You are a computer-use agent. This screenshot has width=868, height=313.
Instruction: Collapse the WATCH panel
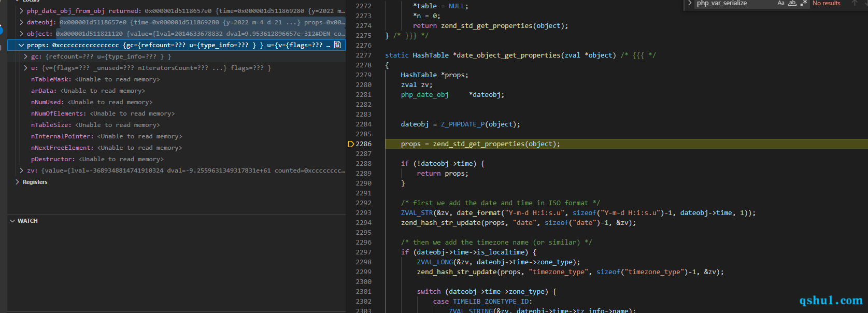pyautogui.click(x=12, y=221)
